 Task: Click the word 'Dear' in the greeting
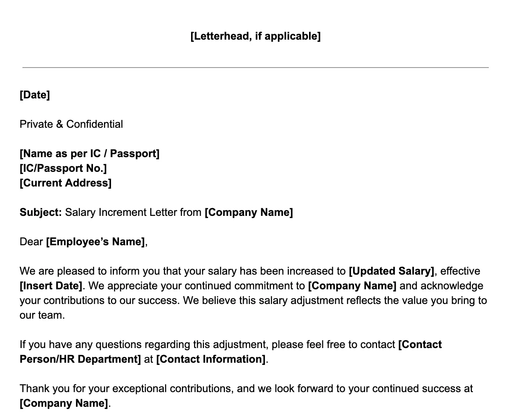coord(31,242)
